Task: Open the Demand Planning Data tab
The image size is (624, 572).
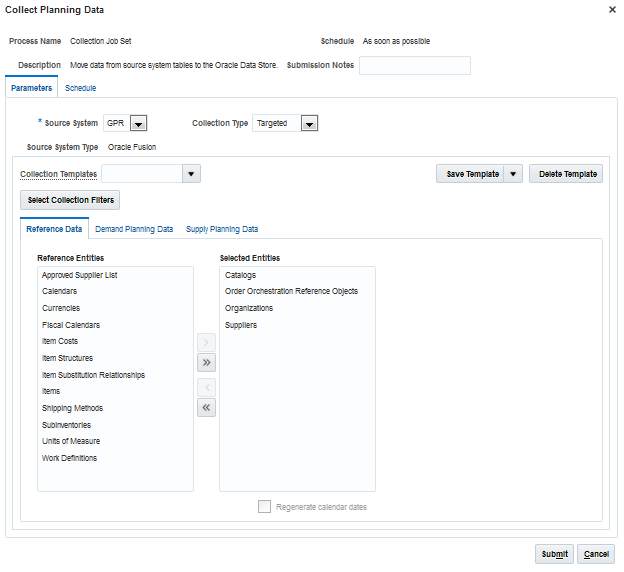Action: click(134, 229)
